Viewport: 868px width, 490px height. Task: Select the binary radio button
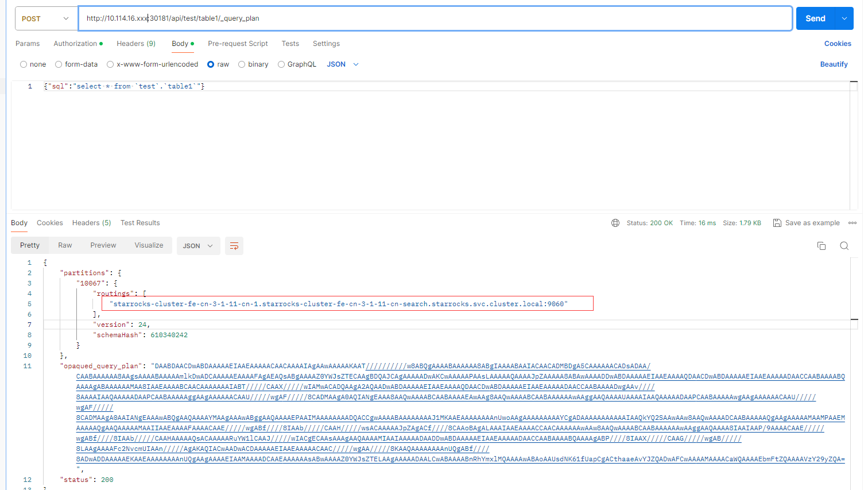(x=242, y=64)
